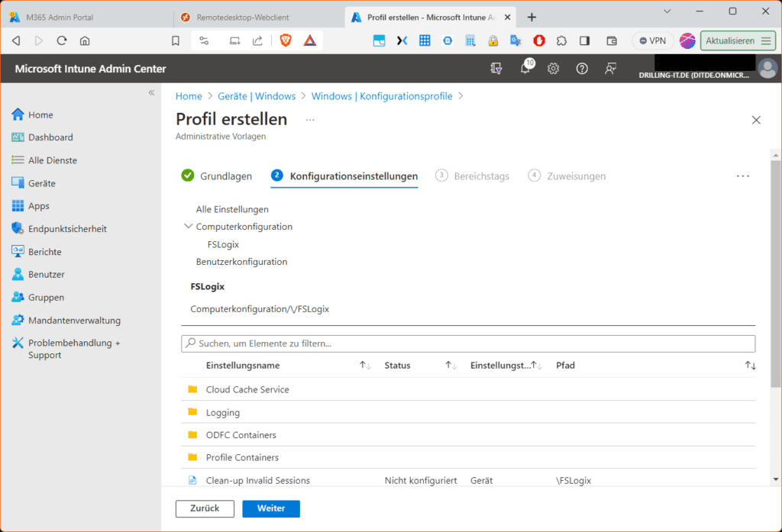The image size is (782, 532).
Task: Open the ODFC Containers folder
Action: [241, 435]
